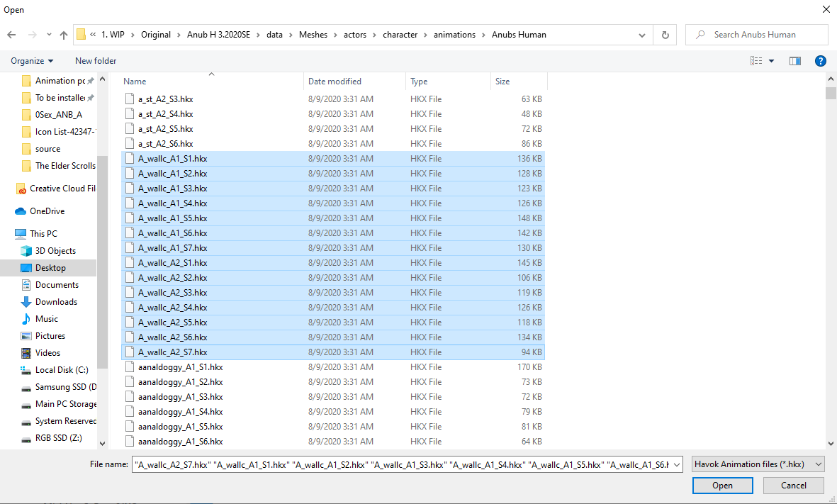Click the data breadcrumb
The height and width of the screenshot is (504, 837).
tap(274, 34)
